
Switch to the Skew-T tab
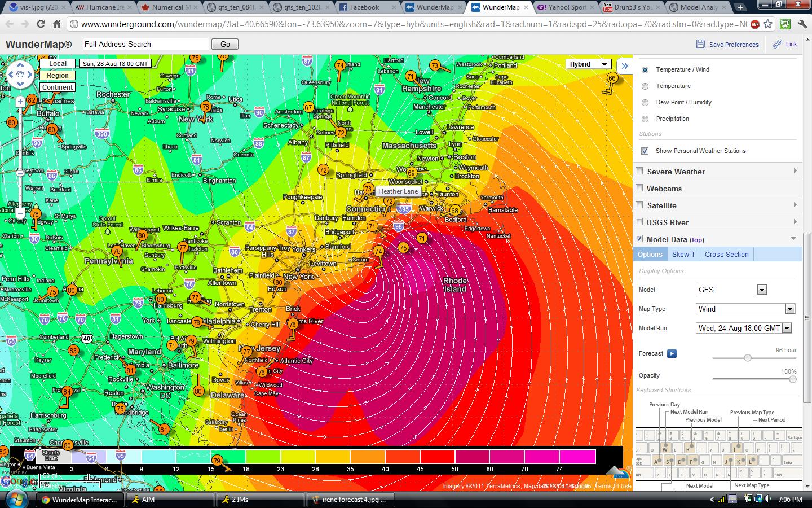(x=683, y=254)
